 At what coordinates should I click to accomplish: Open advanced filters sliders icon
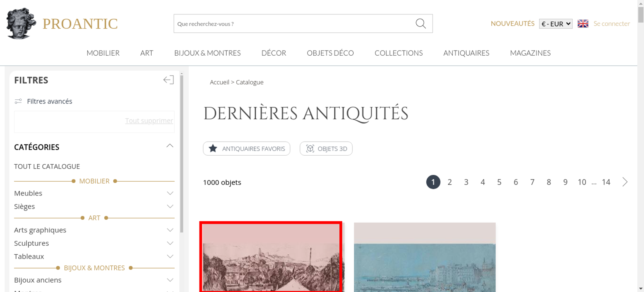[x=18, y=101]
